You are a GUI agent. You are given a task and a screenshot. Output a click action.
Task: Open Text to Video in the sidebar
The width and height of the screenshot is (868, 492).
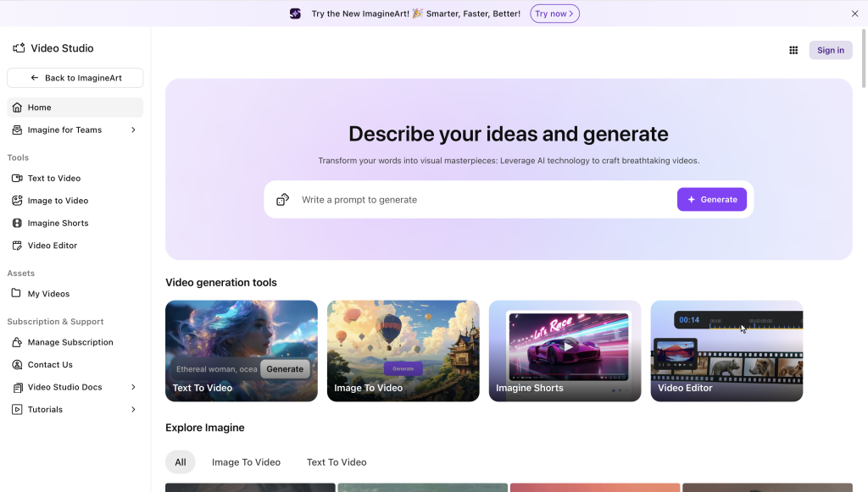click(75, 178)
